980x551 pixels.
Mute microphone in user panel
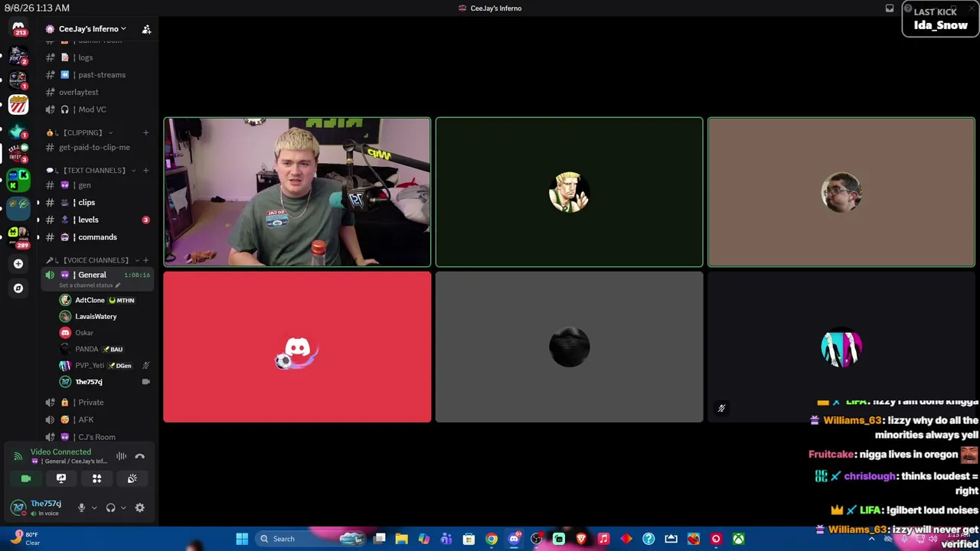click(81, 507)
